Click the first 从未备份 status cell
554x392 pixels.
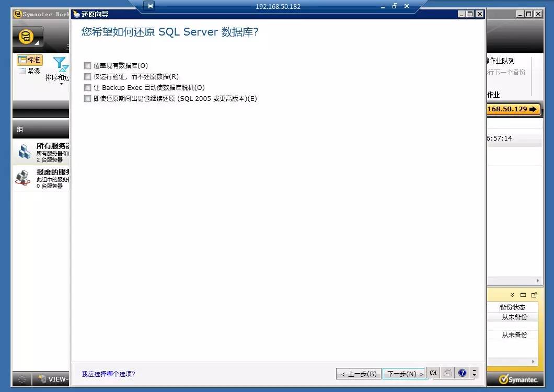coord(514,317)
